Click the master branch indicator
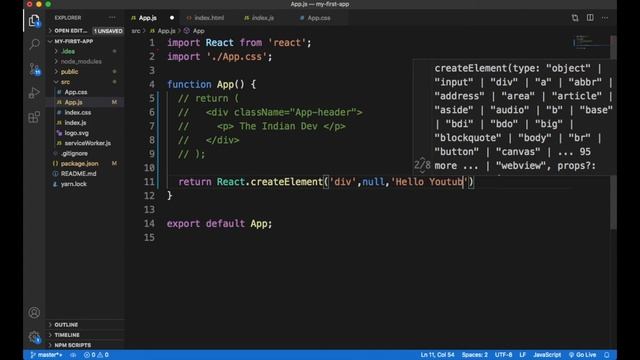The image size is (640, 360). coord(46,355)
